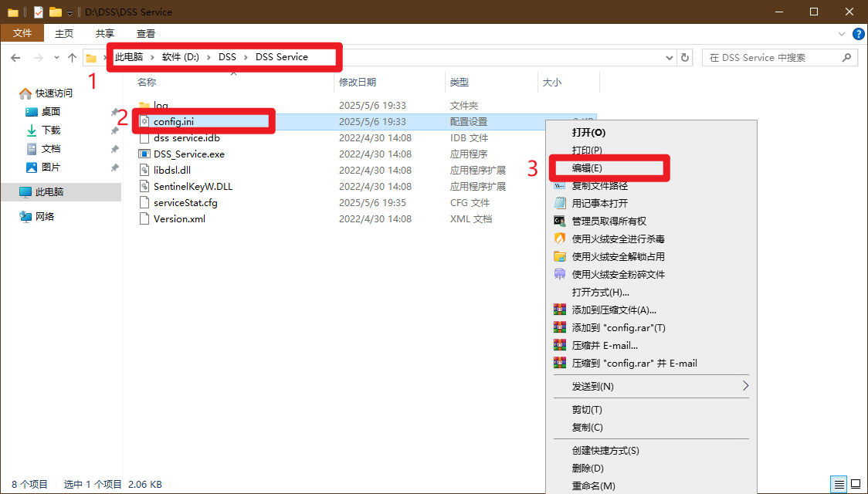The width and height of the screenshot is (868, 494).
Task: Click the Up one level arrow
Action: [x=72, y=58]
